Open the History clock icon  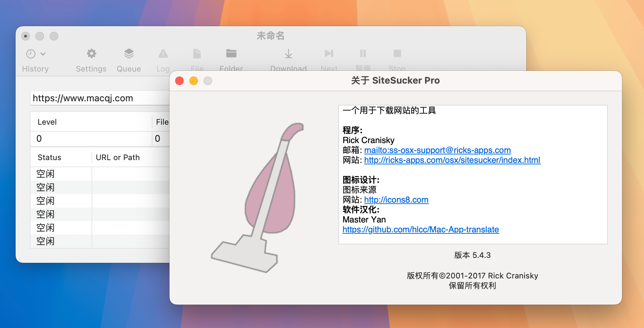[31, 54]
